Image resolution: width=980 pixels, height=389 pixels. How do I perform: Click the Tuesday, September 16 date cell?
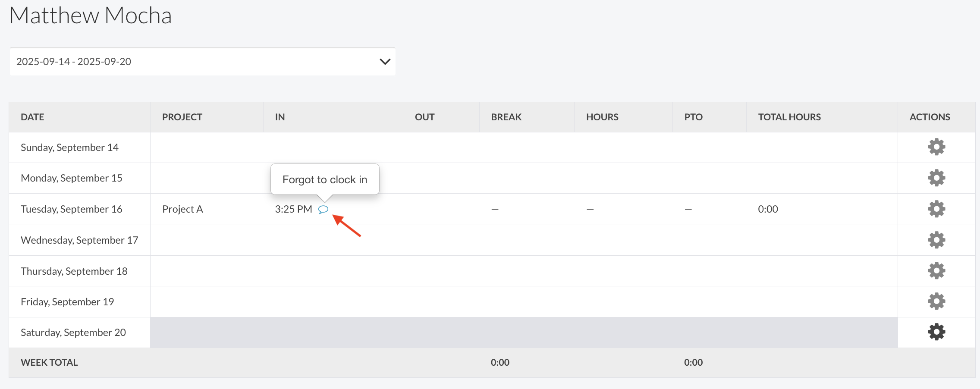coord(72,209)
